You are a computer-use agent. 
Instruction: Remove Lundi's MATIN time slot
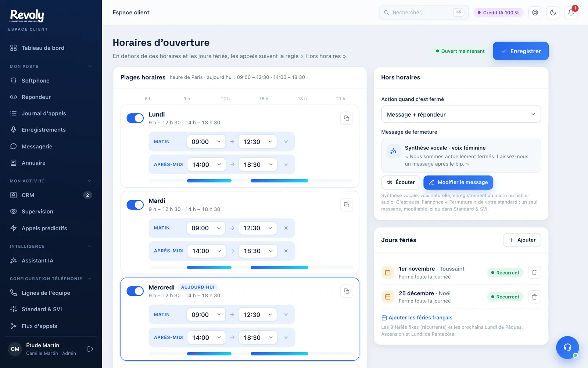pos(286,142)
